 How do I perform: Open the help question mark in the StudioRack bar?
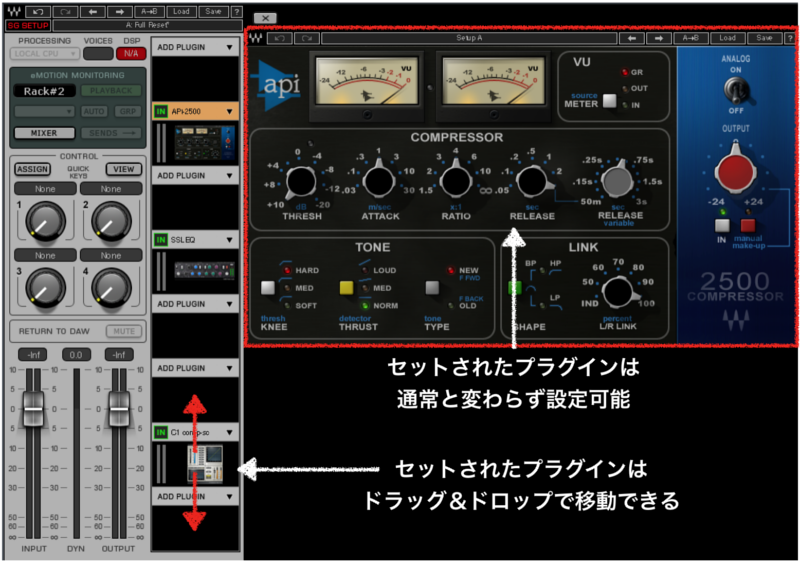click(x=236, y=12)
